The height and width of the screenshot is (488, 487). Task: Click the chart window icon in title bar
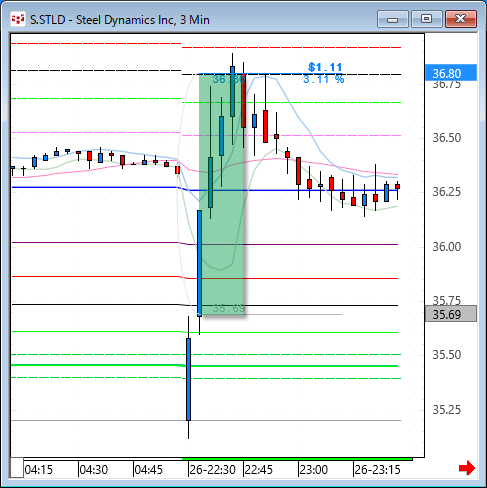[18, 20]
